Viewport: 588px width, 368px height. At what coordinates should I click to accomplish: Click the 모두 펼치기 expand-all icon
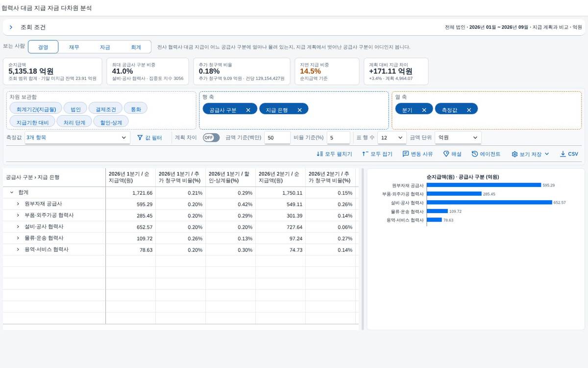(320, 154)
